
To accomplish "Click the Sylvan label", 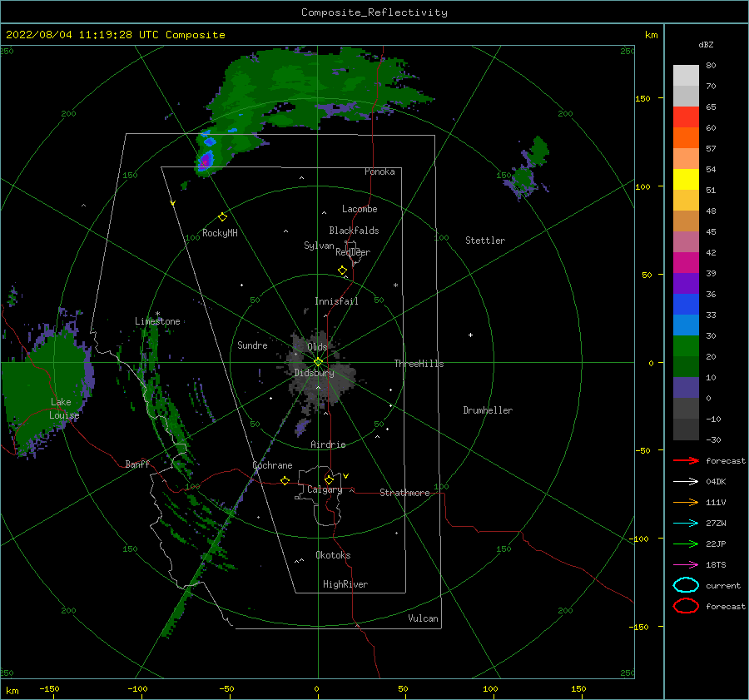I will click(x=319, y=246).
